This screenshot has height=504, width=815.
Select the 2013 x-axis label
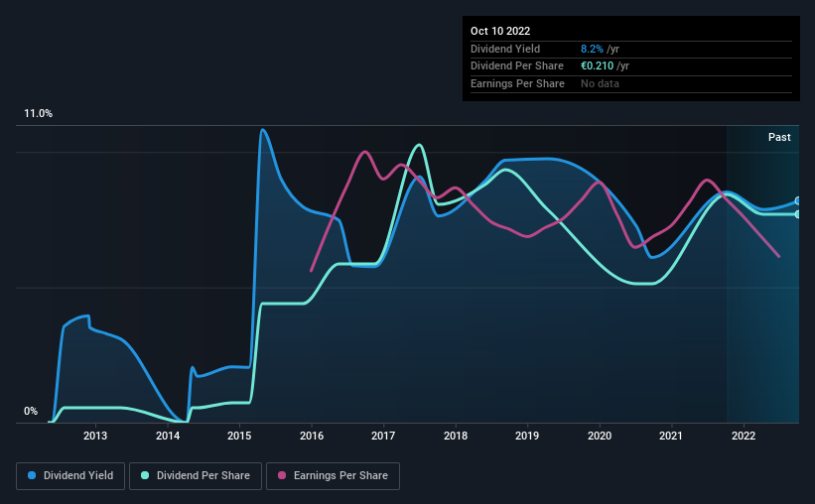pos(95,436)
